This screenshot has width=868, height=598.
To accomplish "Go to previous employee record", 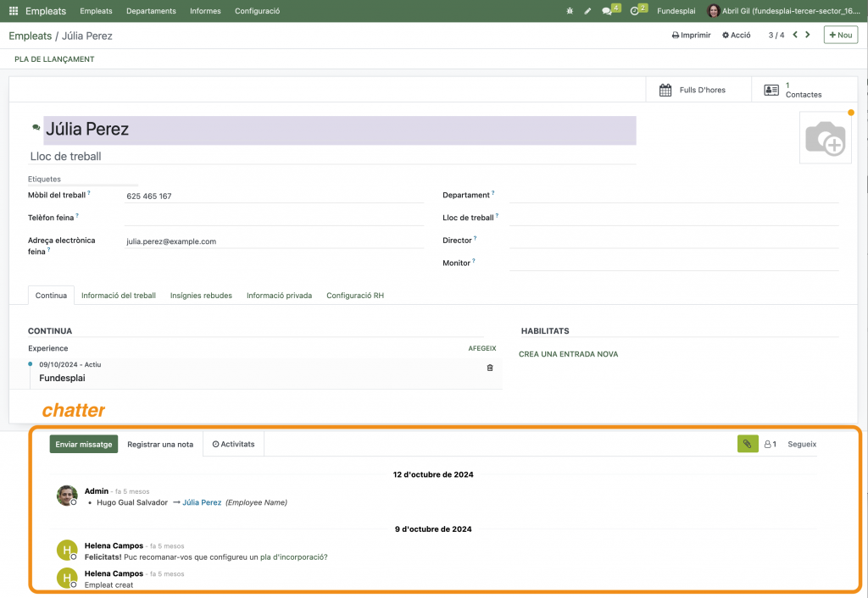I will point(794,35).
